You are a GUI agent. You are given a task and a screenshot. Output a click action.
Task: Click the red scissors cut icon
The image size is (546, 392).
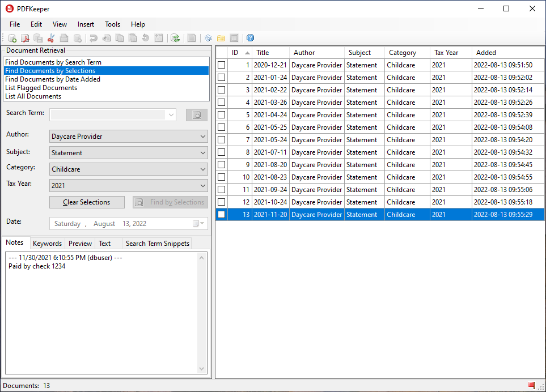click(x=50, y=38)
